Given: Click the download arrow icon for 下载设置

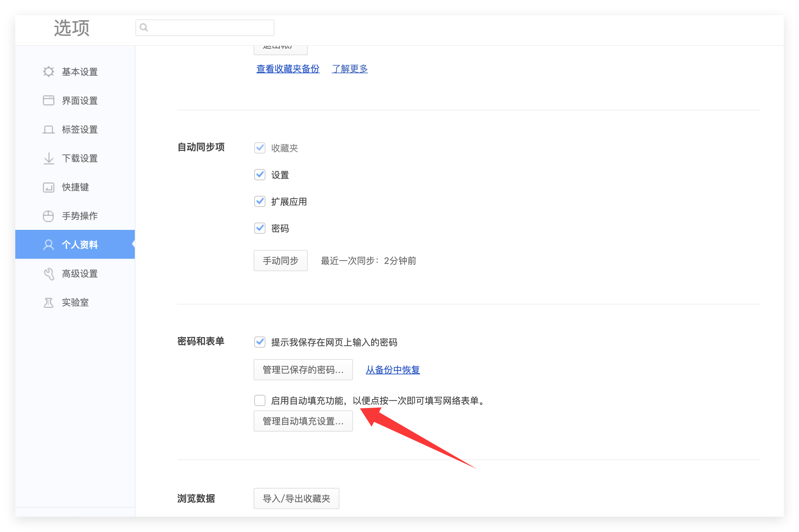Looking at the screenshot, I should point(49,158).
